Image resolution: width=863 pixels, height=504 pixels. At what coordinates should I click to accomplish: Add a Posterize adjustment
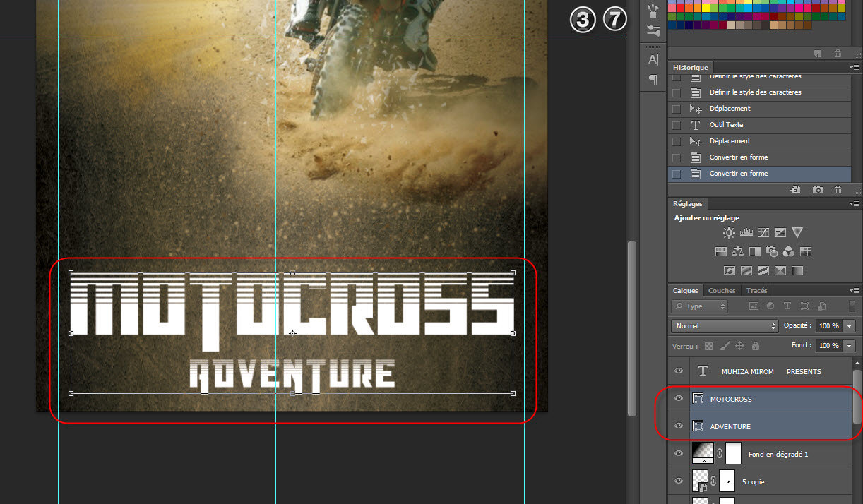(746, 271)
